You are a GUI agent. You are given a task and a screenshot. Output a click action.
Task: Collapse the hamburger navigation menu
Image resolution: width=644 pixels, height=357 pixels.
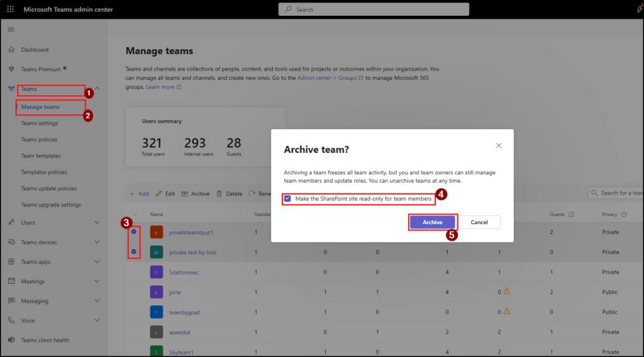11,30
